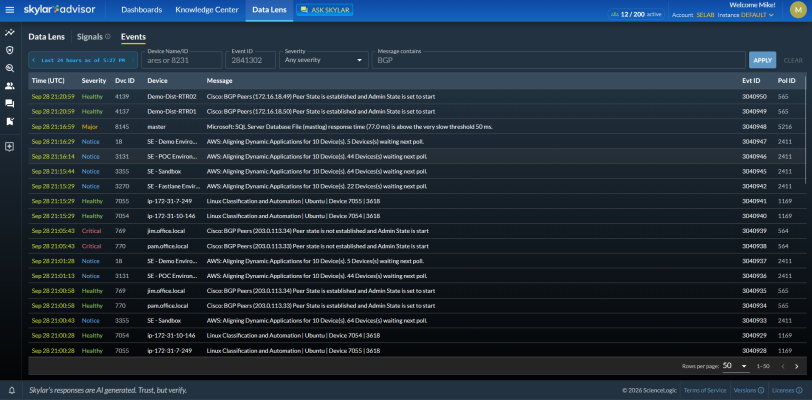Viewport: 812px width, 400px height.
Task: Open the Licenses link
Action: pyautogui.click(x=782, y=391)
